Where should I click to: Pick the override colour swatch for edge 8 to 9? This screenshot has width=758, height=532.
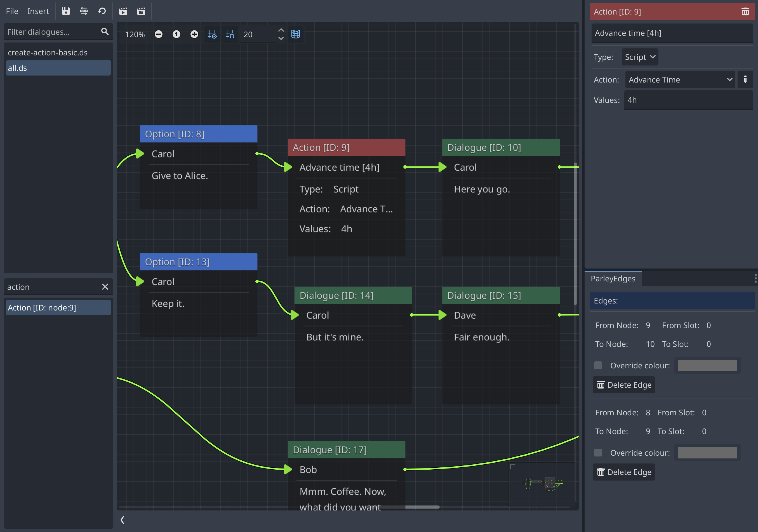(x=707, y=452)
